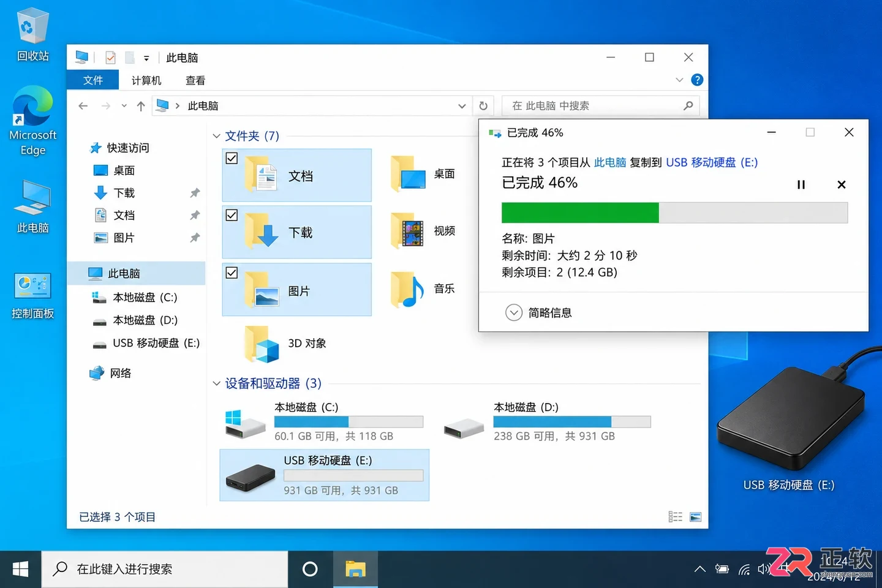This screenshot has height=588, width=882.
Task: Go back with the back arrow
Action: pyautogui.click(x=83, y=106)
